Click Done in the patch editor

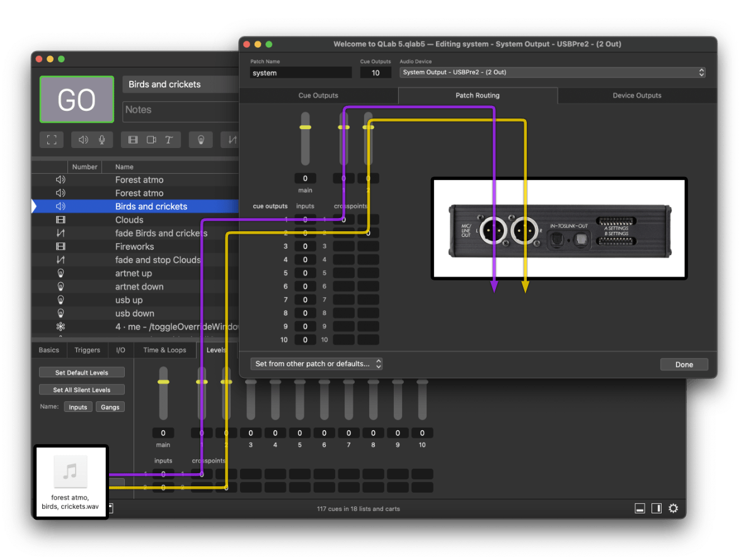(x=684, y=364)
